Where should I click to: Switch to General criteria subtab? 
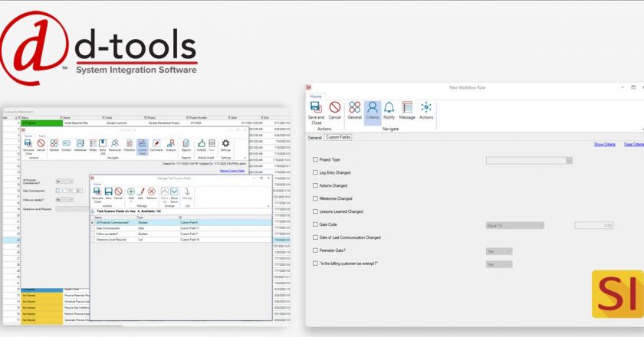314,138
